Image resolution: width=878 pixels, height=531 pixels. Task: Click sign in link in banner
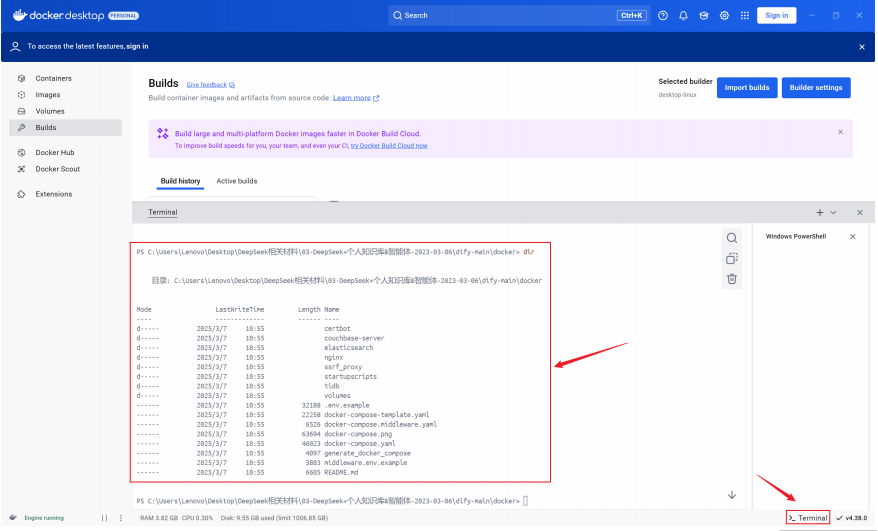pyautogui.click(x=137, y=46)
